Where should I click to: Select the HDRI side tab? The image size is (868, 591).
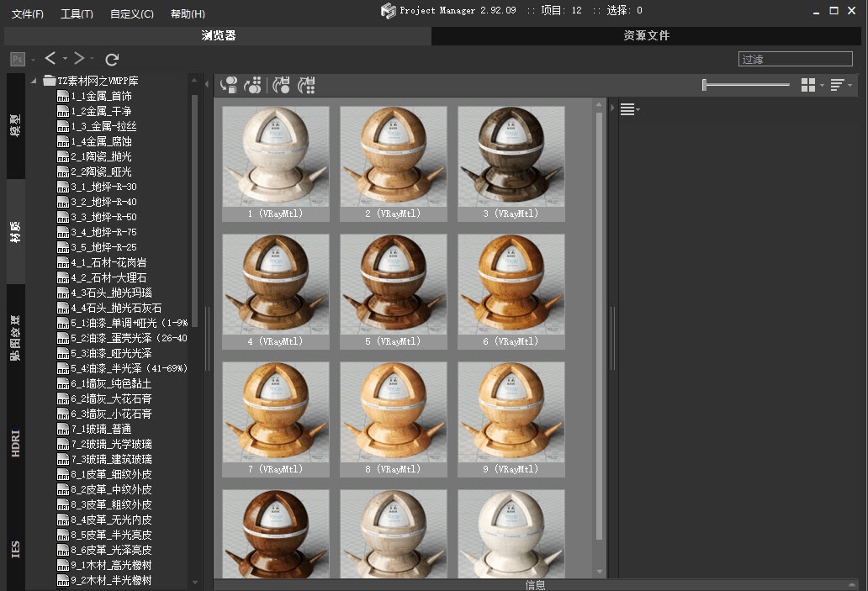[15, 443]
